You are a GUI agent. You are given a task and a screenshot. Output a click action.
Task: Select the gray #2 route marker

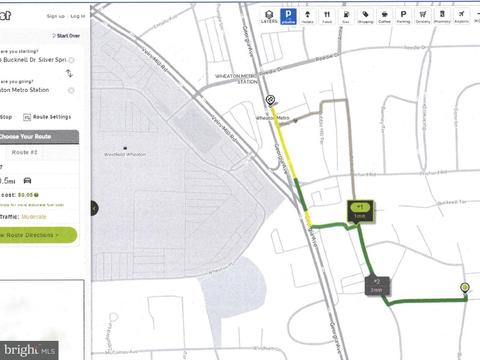pos(377,286)
